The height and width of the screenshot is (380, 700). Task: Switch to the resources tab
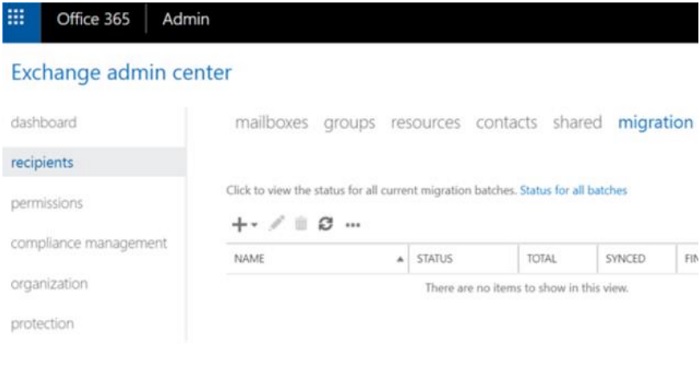(425, 122)
